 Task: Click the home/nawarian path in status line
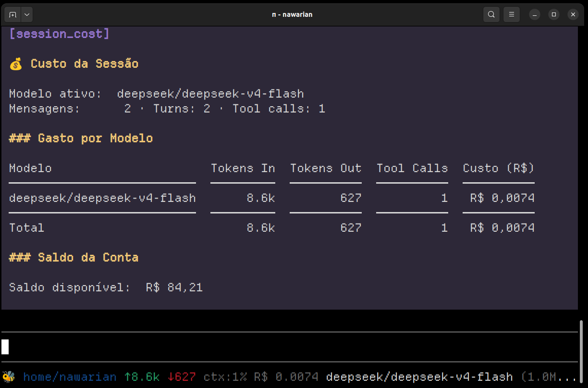[x=70, y=377]
